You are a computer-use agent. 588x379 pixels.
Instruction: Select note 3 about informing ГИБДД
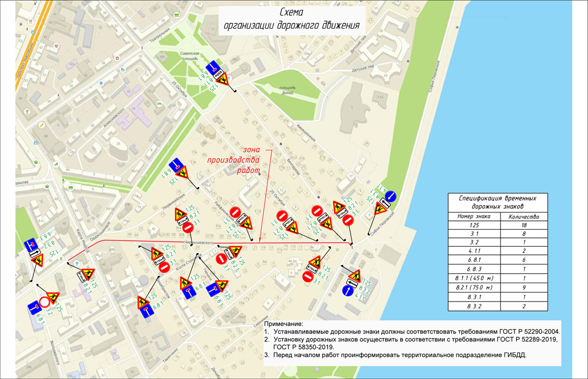point(394,355)
